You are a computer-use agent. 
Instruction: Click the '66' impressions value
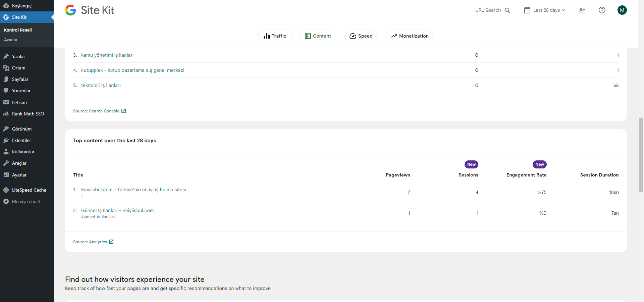coord(616,85)
